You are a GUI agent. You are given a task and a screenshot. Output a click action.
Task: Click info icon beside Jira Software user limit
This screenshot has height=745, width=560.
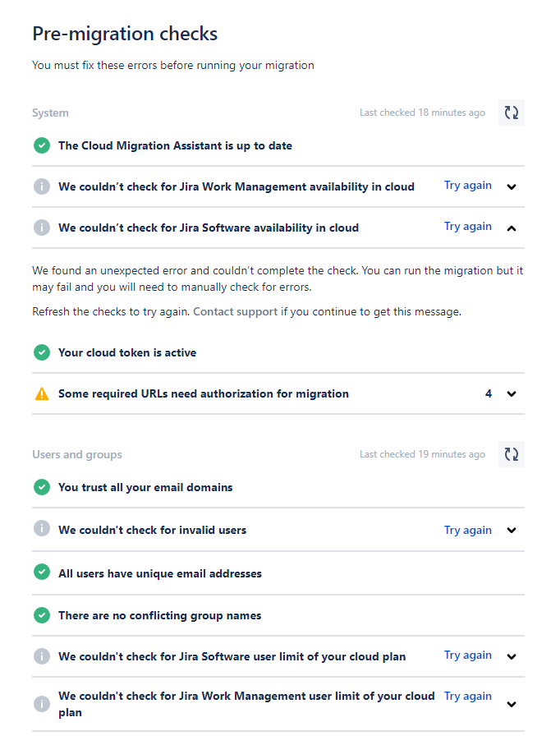pos(42,656)
